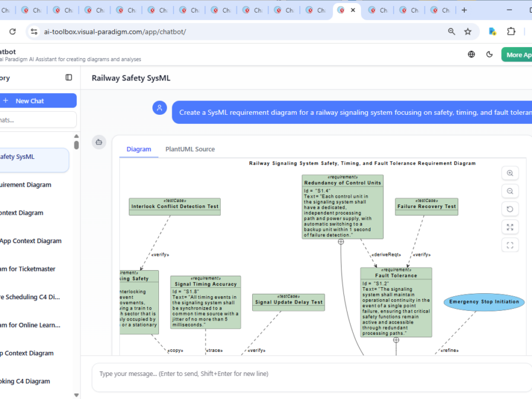Start a New Chat
The width and height of the screenshot is (532, 399).
37,100
